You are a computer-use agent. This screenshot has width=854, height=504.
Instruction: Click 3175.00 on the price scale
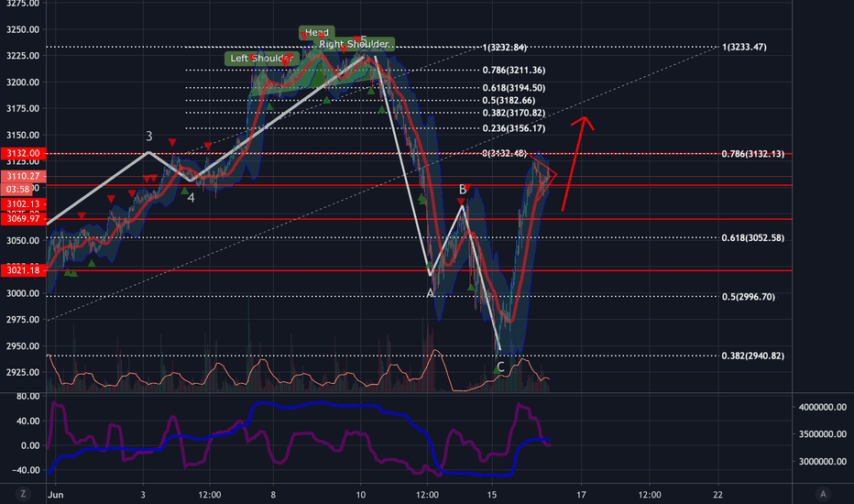point(22,108)
